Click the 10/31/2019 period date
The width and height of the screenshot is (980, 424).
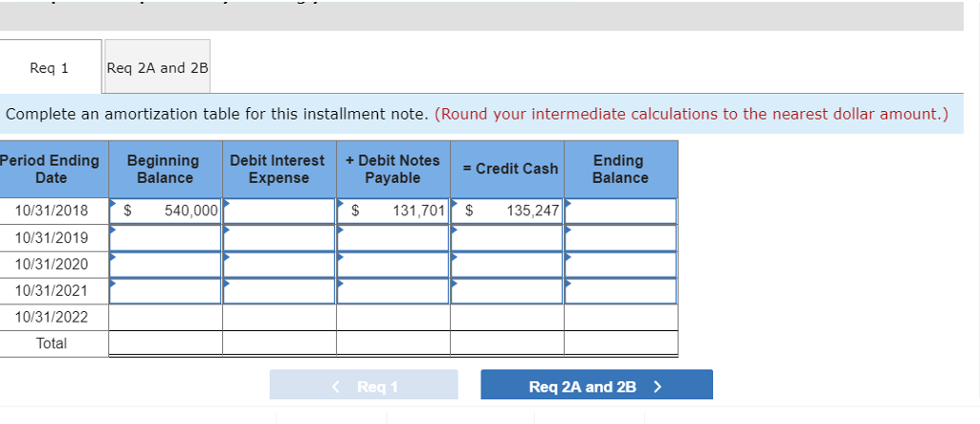pyautogui.click(x=52, y=237)
